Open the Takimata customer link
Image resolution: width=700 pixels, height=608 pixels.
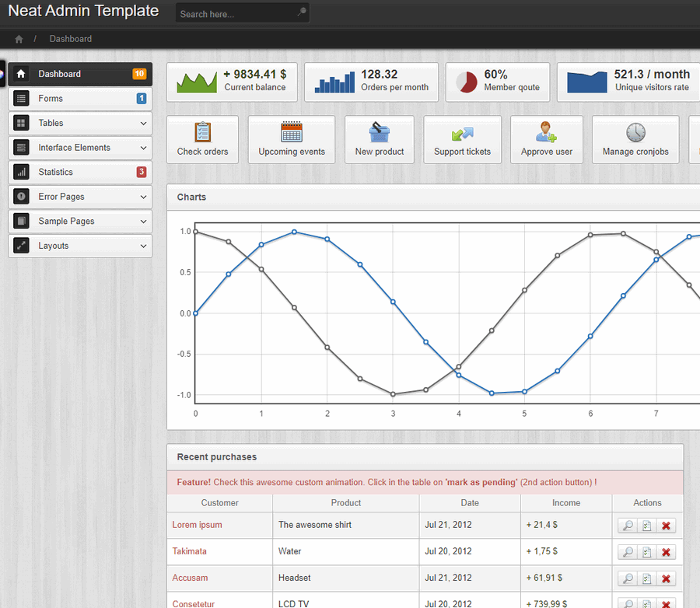click(190, 551)
